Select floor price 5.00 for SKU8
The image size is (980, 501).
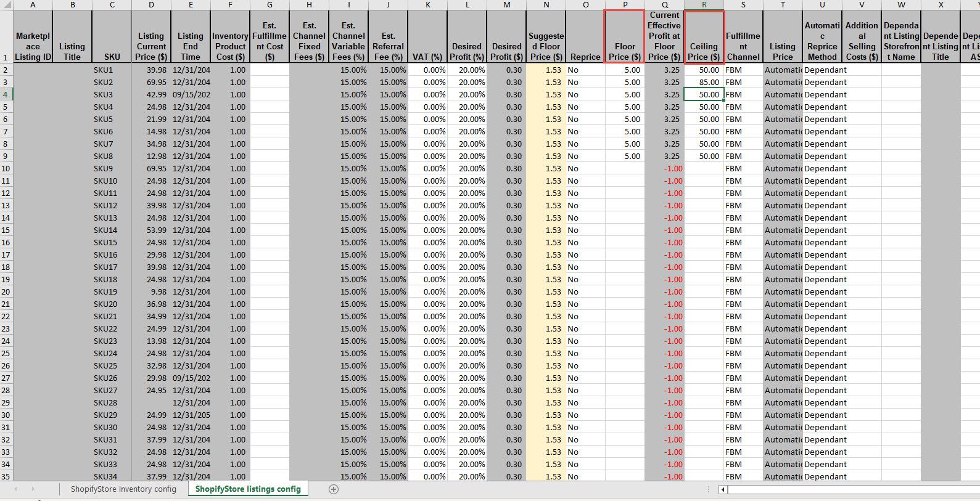click(625, 156)
